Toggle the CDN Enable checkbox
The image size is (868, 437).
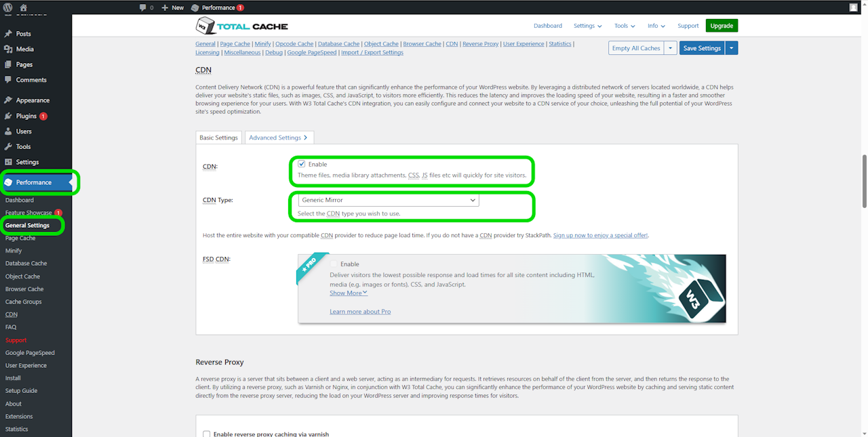pos(302,164)
